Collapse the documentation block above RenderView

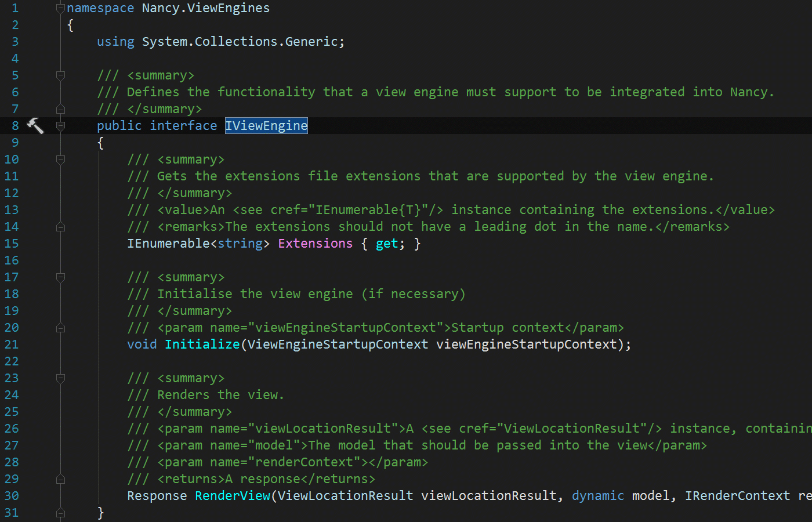click(x=60, y=378)
